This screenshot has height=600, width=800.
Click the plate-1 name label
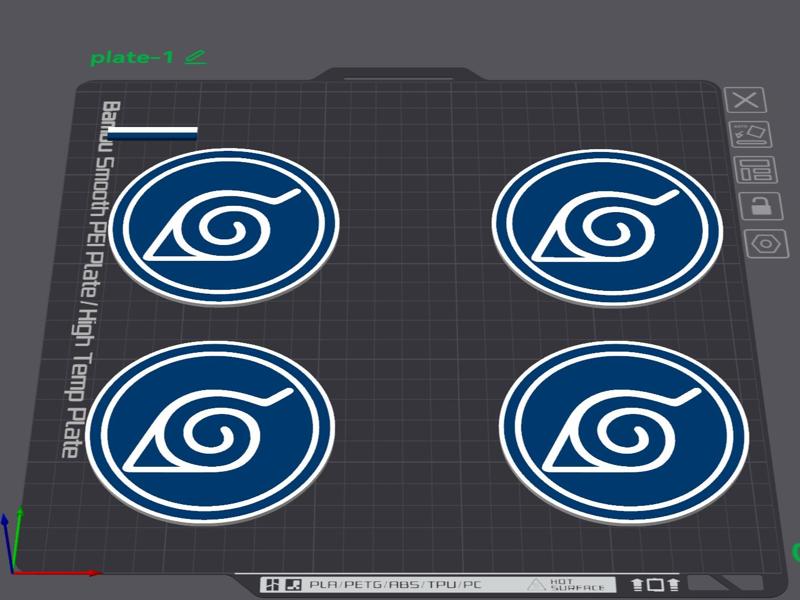point(132,57)
